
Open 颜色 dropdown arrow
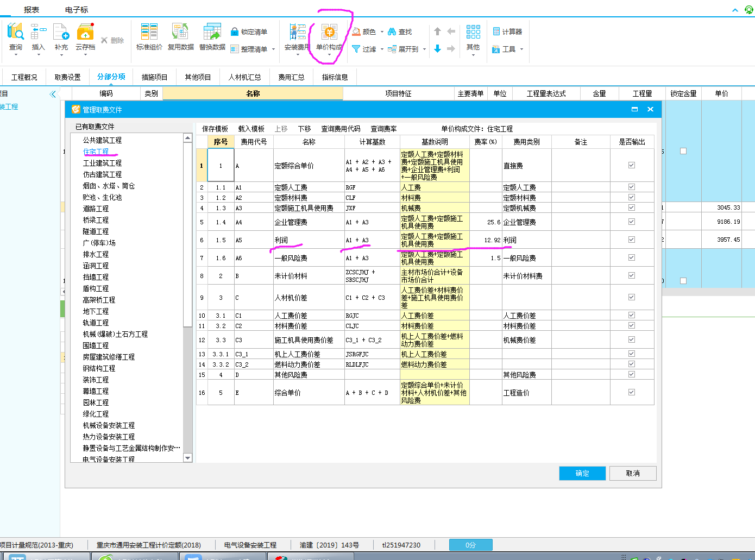click(x=382, y=32)
